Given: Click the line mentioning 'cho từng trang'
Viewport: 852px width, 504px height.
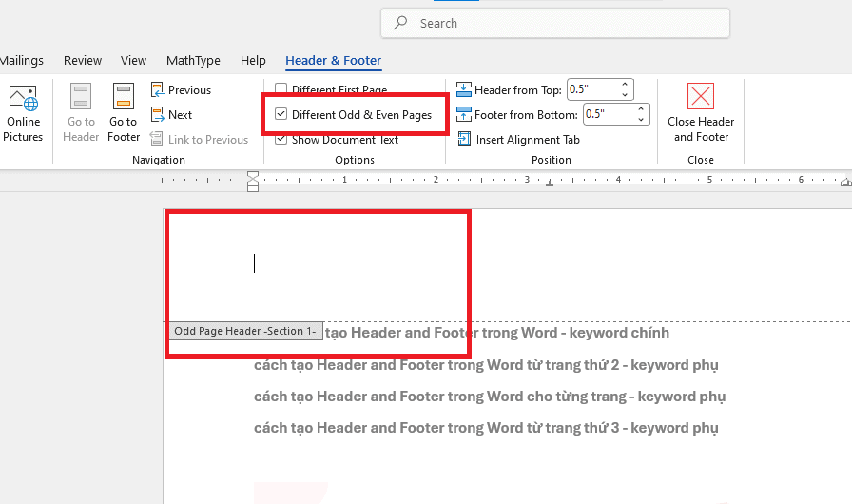Looking at the screenshot, I should (x=490, y=397).
